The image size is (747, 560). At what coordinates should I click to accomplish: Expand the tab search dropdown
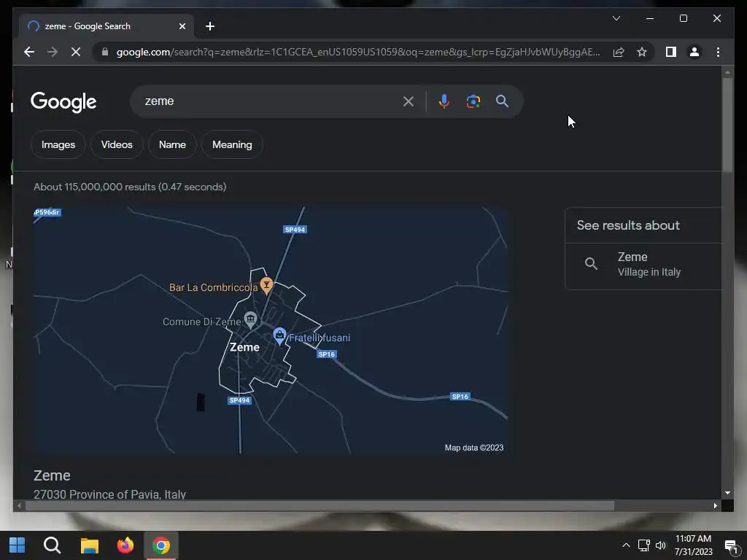coord(616,18)
